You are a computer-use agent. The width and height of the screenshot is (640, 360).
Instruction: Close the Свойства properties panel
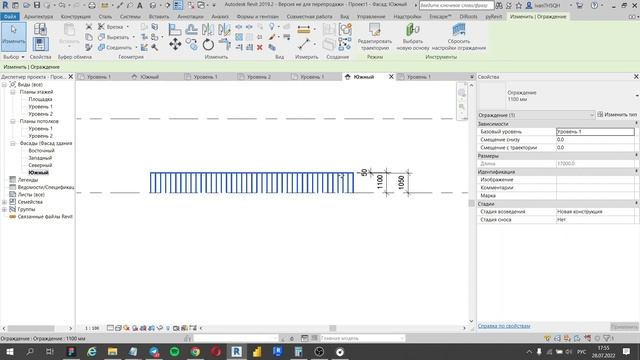pyautogui.click(x=636, y=77)
